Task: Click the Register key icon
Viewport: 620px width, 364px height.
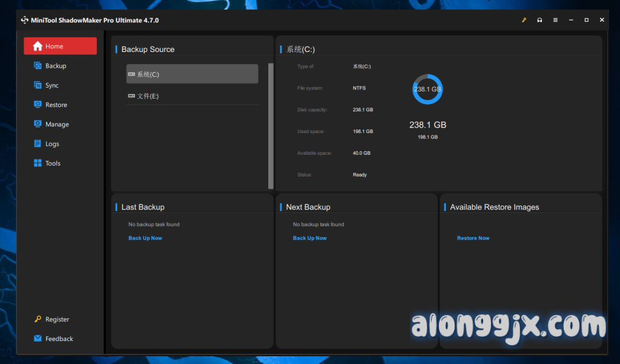Action: coord(38,319)
